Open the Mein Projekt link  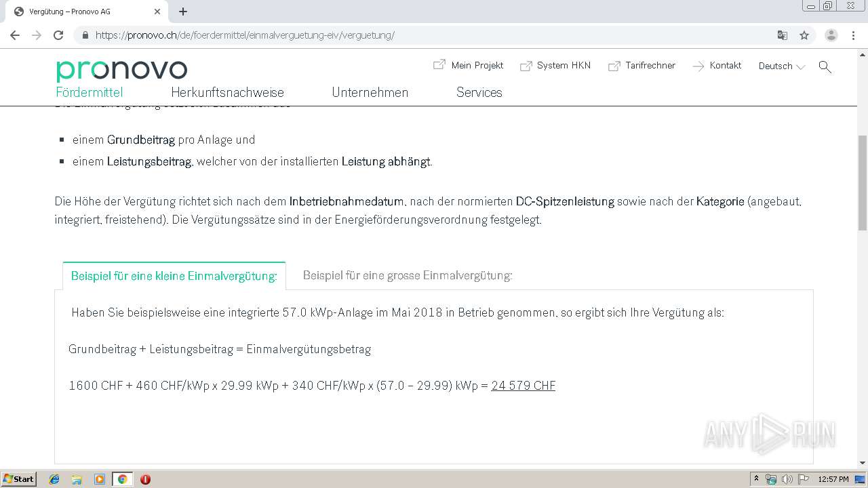477,65
